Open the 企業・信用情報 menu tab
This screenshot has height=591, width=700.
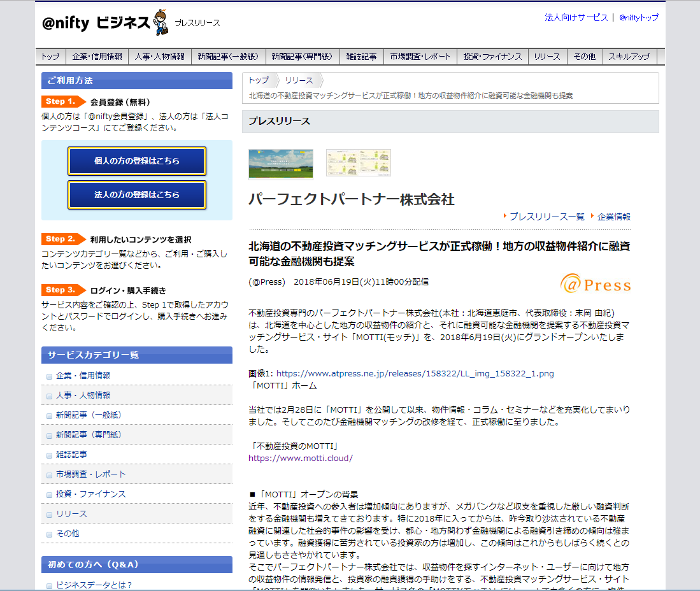[97, 57]
